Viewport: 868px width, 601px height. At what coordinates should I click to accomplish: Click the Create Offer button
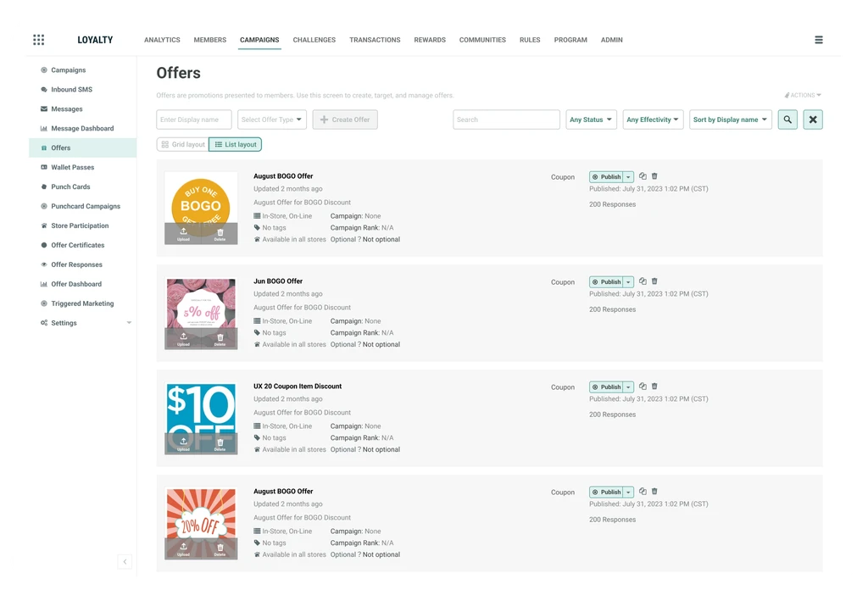click(345, 120)
